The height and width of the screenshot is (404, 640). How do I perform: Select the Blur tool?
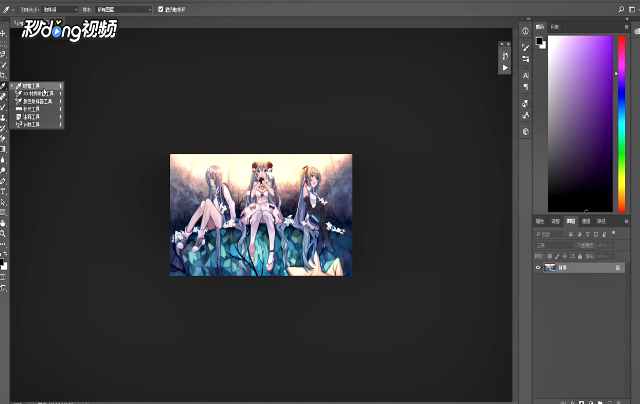3,160
